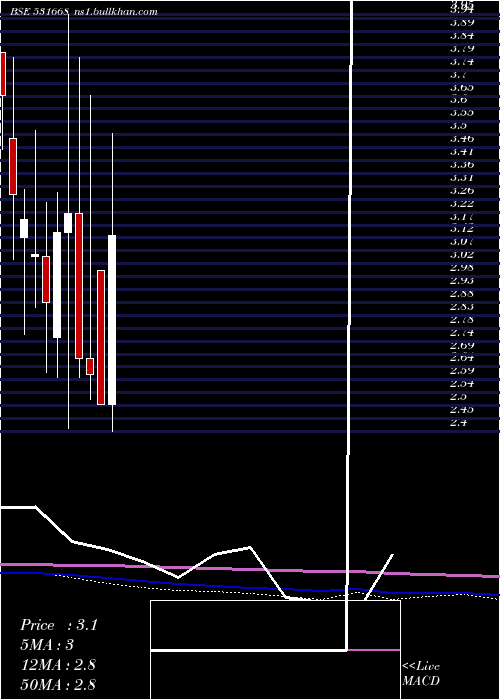Screen dimensions: 500x700
Task: Click the 3.89 price axis label
Action: coord(462,22)
